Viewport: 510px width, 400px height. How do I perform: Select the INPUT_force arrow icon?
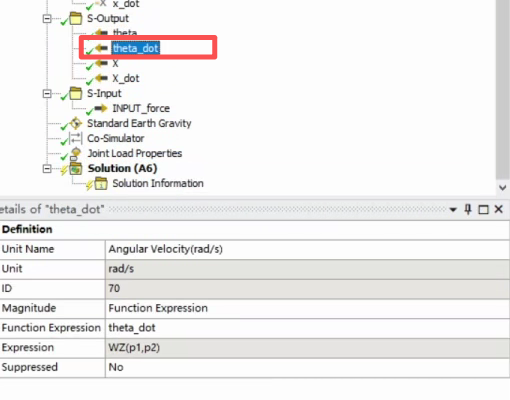101,108
